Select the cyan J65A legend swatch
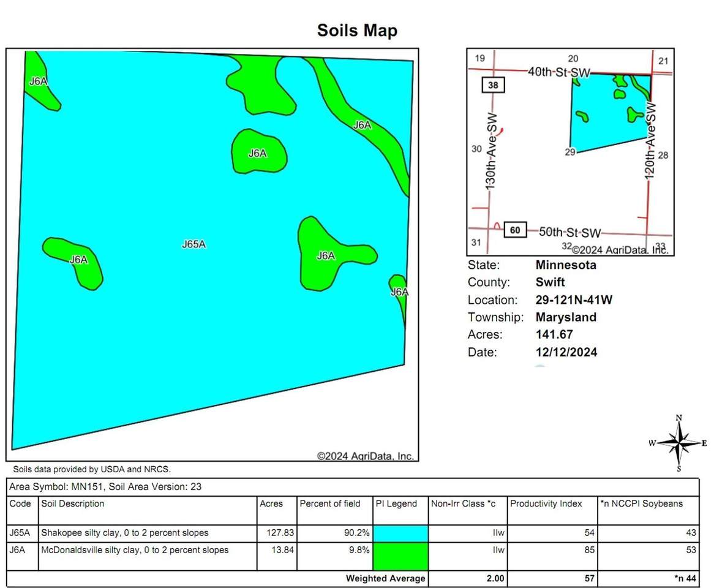This screenshot has height=588, width=714. tap(401, 533)
